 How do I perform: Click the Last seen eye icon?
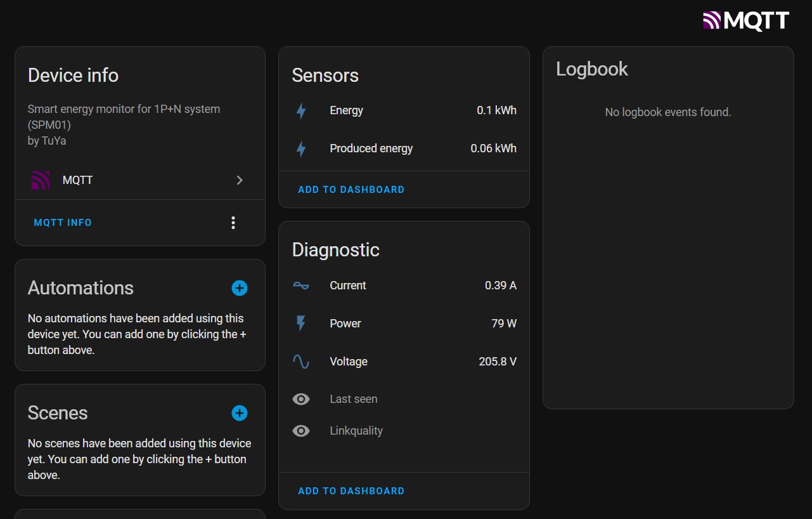(x=301, y=399)
